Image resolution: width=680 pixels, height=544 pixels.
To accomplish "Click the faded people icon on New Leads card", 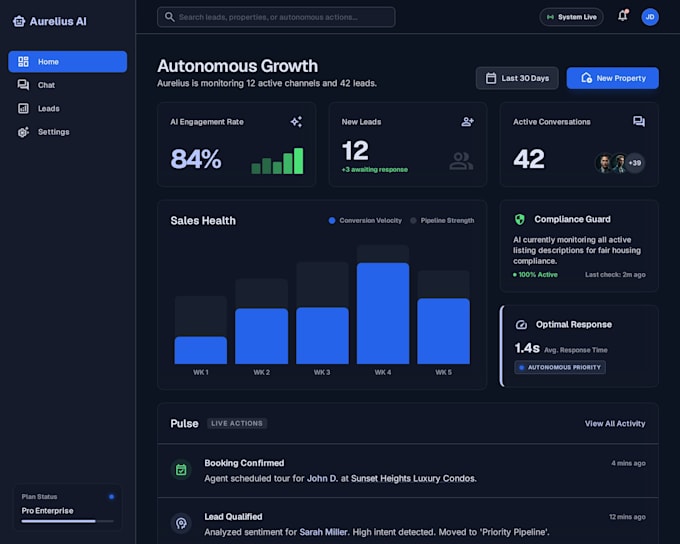I will coord(461,161).
